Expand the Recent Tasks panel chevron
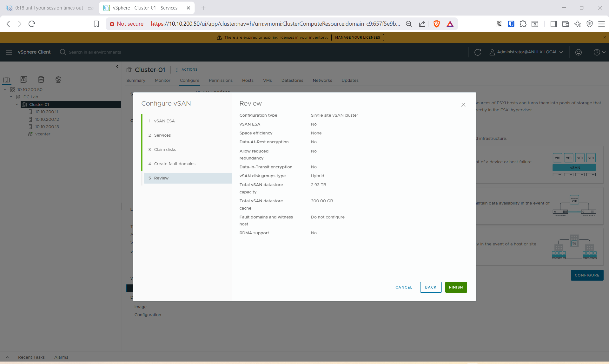The height and width of the screenshot is (364, 609). pyautogui.click(x=7, y=357)
